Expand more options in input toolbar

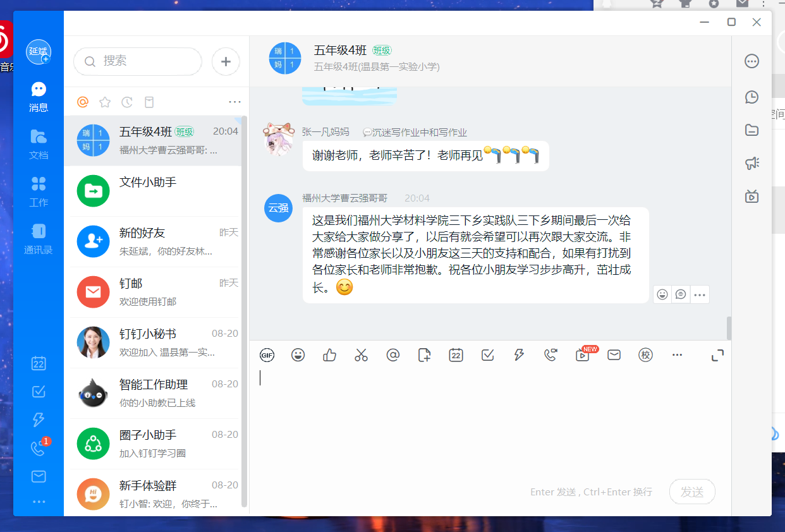[x=677, y=355]
